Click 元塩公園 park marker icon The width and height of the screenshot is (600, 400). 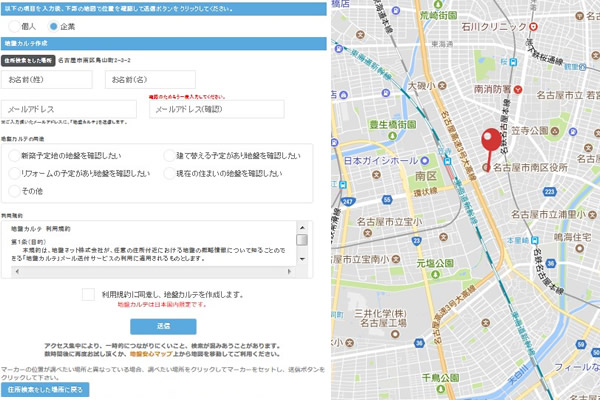(435, 274)
